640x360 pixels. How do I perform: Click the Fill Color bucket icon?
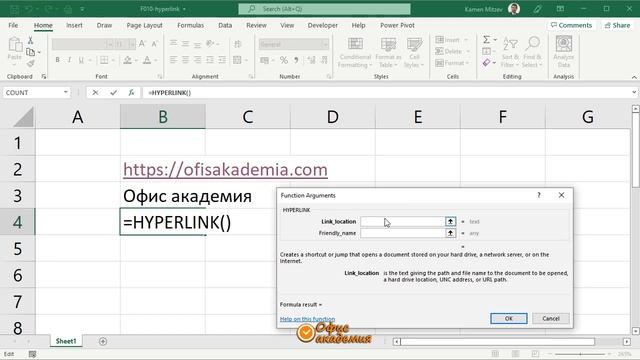pyautogui.click(x=127, y=60)
